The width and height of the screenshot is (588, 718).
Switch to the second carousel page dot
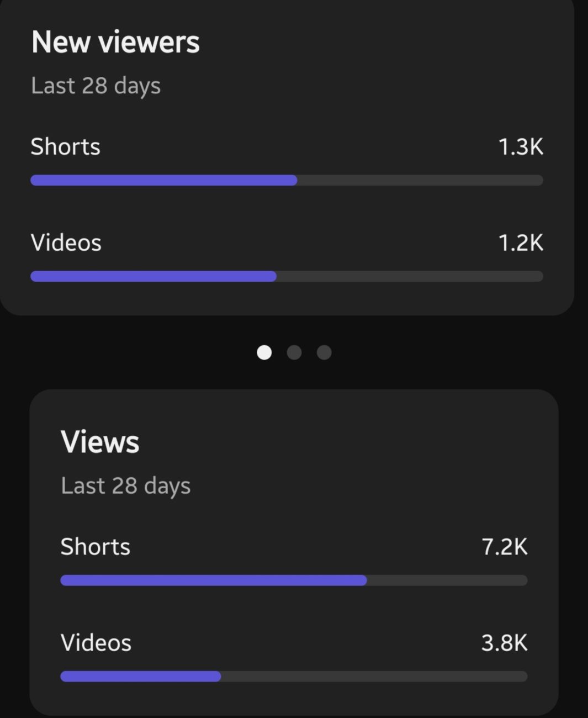point(294,352)
